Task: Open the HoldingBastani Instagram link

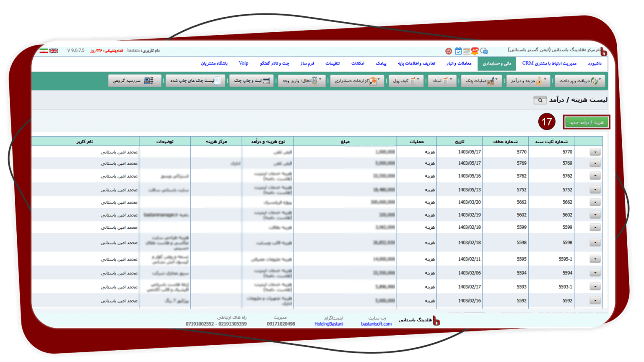Action: (x=329, y=324)
